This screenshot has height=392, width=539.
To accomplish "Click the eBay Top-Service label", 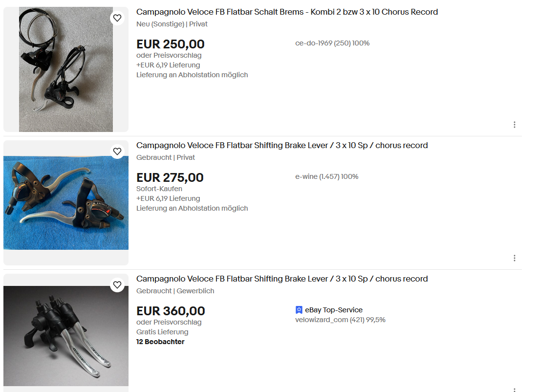I will point(334,310).
